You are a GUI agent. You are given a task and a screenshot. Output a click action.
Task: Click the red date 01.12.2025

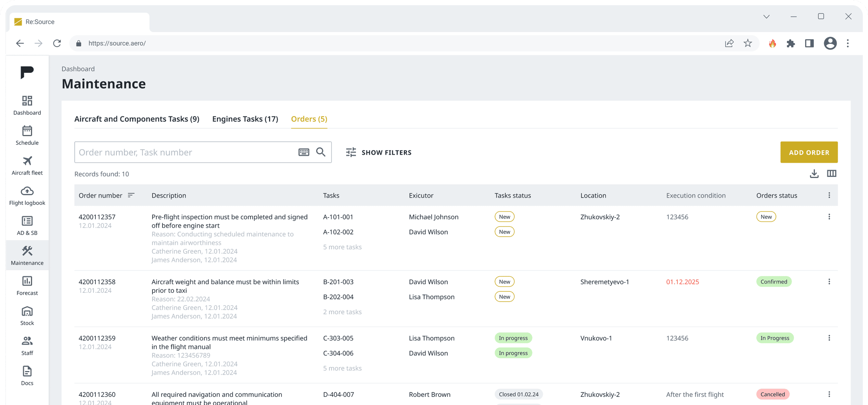[683, 281]
